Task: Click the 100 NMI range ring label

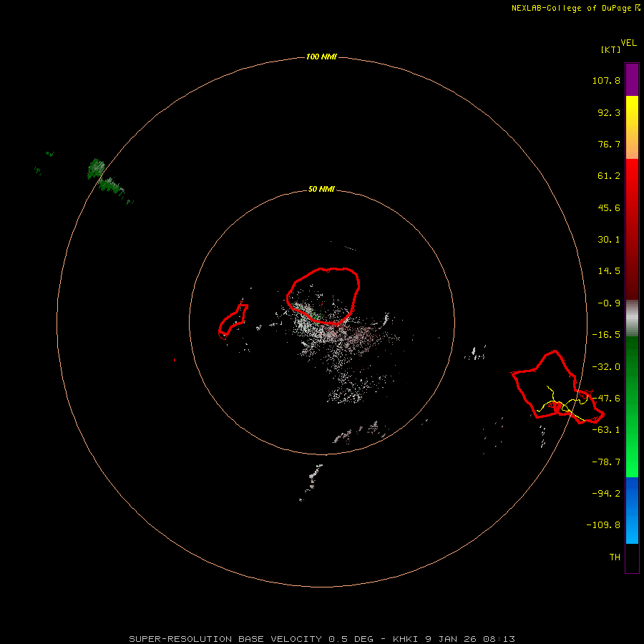Action: tap(321, 57)
